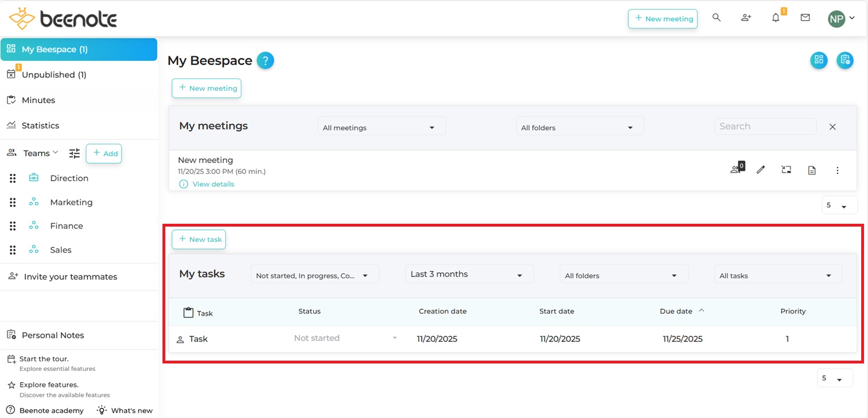Click the meetings Search input field
The image size is (868, 418).
[x=765, y=127]
